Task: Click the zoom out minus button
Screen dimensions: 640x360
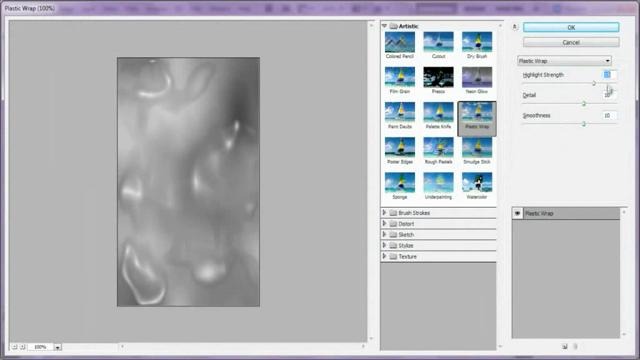Action: [14, 347]
